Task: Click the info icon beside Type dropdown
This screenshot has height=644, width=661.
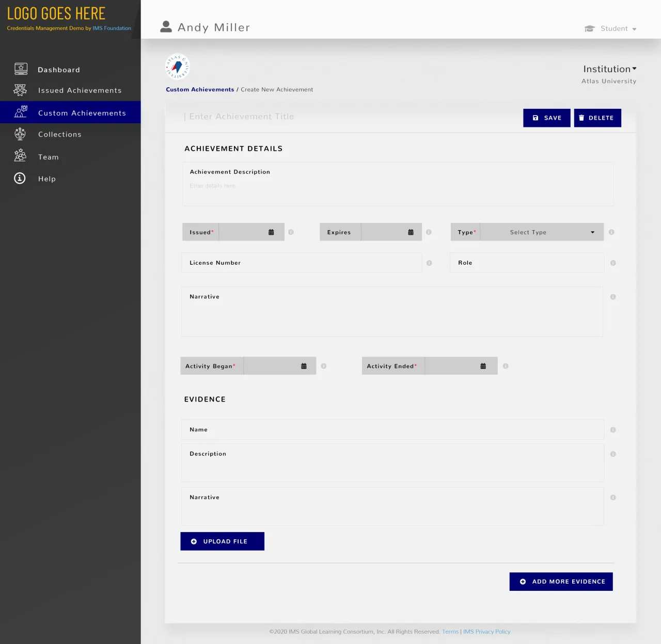Action: (x=611, y=232)
